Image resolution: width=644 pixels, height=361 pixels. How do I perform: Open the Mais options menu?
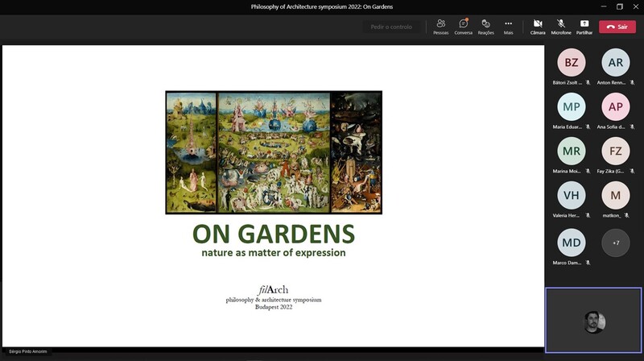tap(509, 27)
